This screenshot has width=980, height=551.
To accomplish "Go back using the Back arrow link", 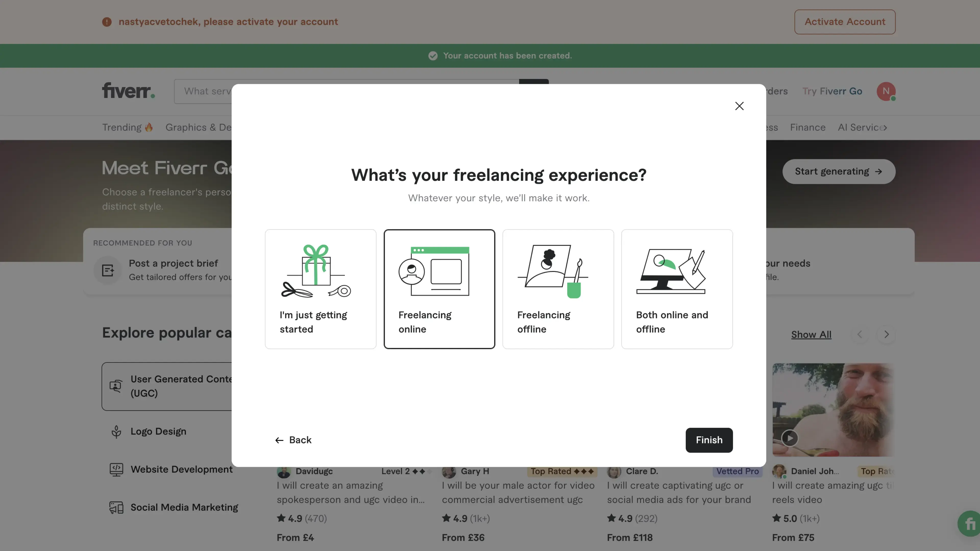I will coord(293,440).
